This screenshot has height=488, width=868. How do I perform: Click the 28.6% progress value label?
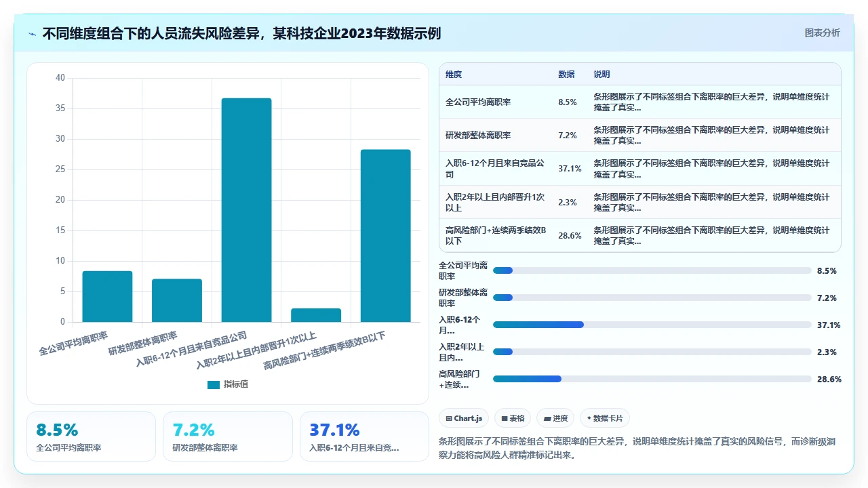(x=829, y=379)
